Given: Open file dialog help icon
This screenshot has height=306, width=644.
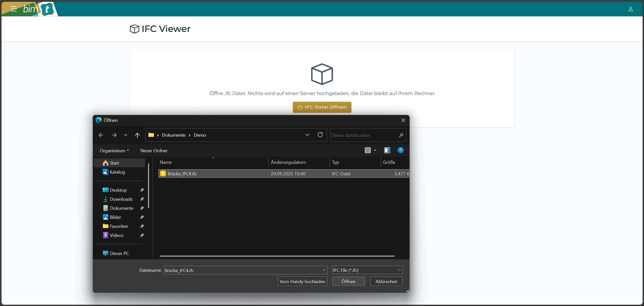Looking at the screenshot, I should (x=400, y=150).
